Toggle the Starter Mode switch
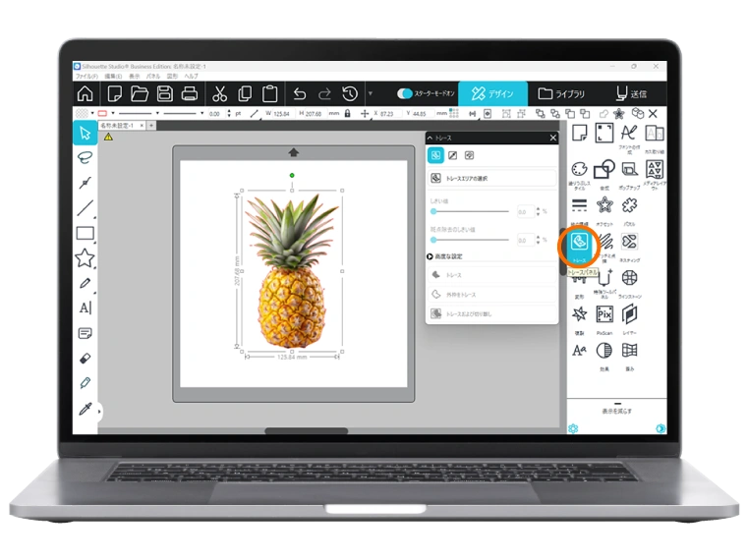747x560 pixels. tap(406, 94)
